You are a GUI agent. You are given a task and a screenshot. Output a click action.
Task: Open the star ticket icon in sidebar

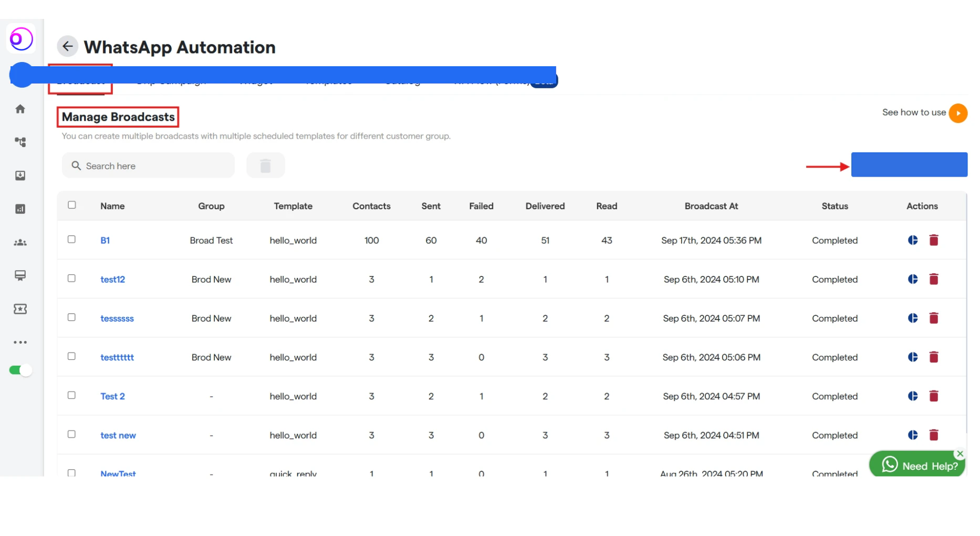click(x=20, y=309)
